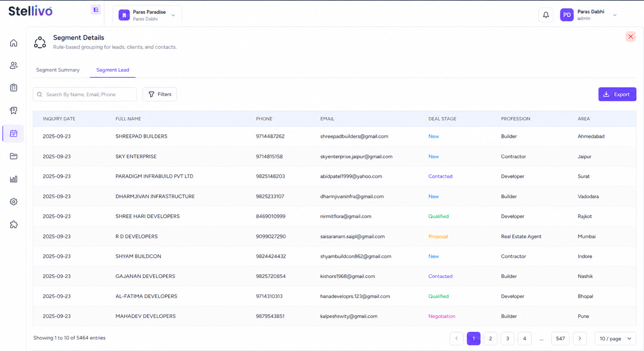Select SHREE HARI DEVELOPERS name

point(147,216)
